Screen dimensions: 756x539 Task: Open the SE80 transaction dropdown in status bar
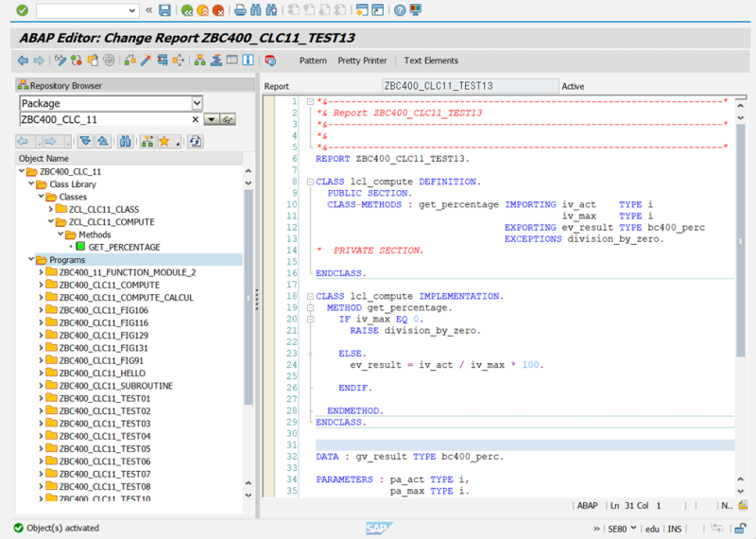point(633,529)
